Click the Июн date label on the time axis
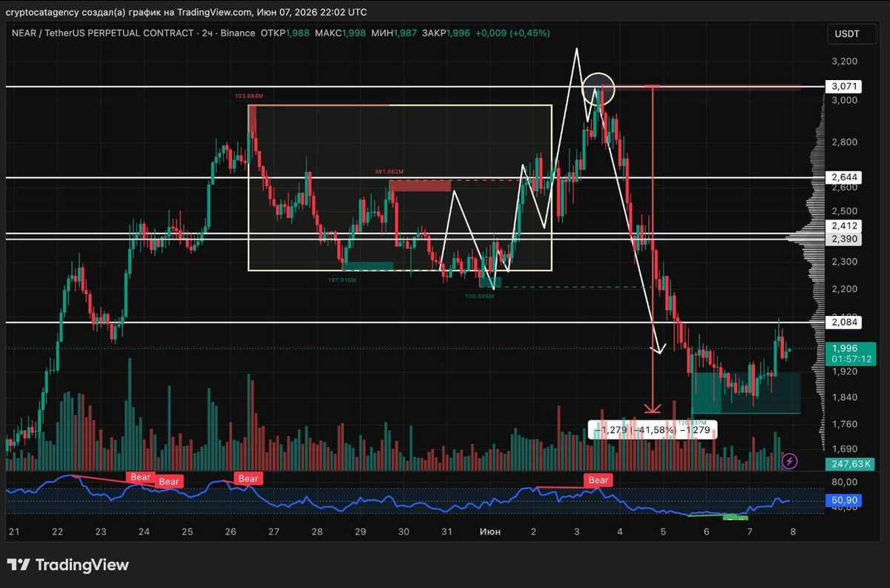 (489, 532)
